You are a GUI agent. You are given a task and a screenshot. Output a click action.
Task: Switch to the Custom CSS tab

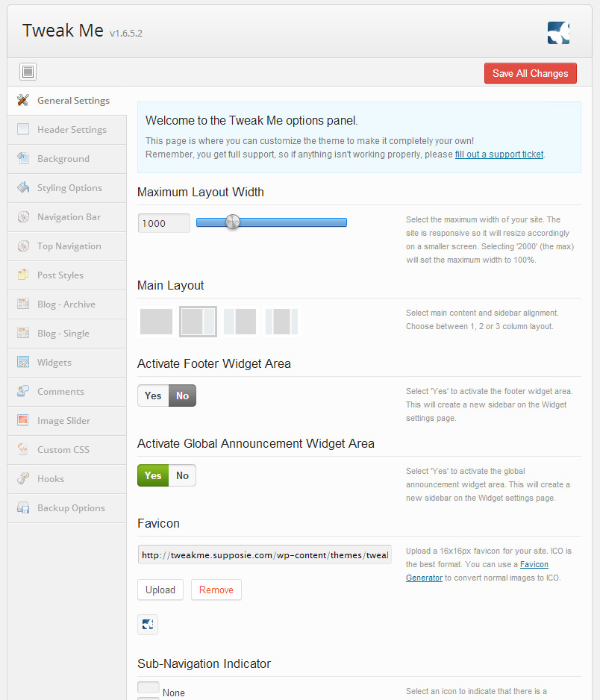point(63,450)
